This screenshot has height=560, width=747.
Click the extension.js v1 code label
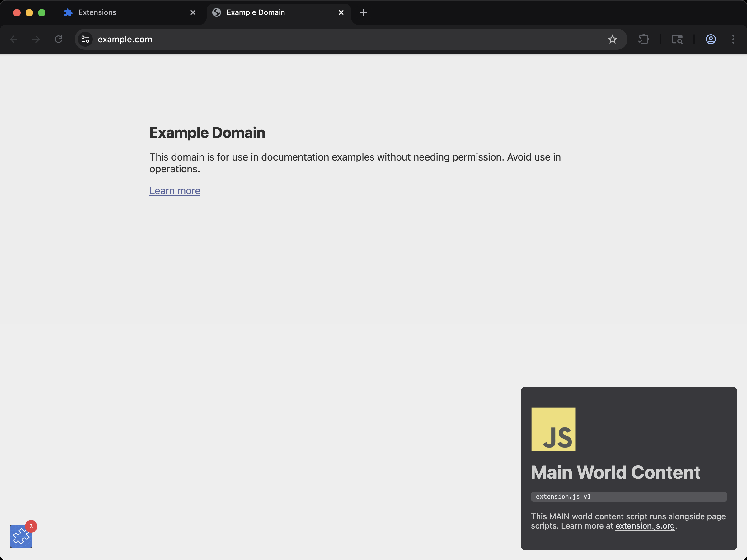click(628, 496)
